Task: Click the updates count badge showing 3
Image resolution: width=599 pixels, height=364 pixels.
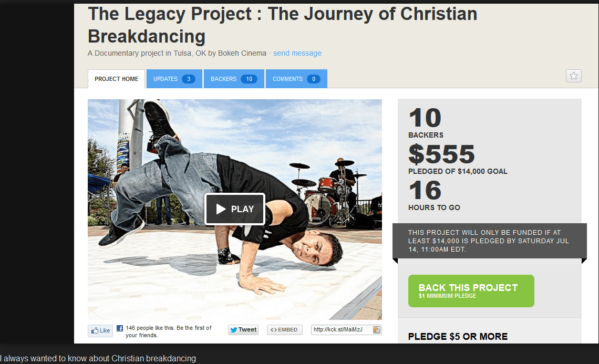Action: click(188, 79)
